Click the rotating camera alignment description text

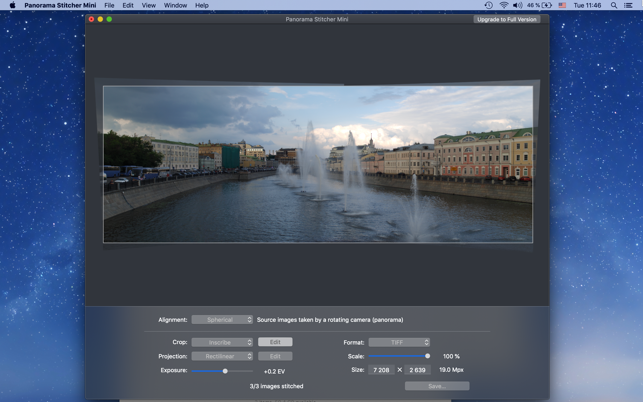(x=330, y=320)
